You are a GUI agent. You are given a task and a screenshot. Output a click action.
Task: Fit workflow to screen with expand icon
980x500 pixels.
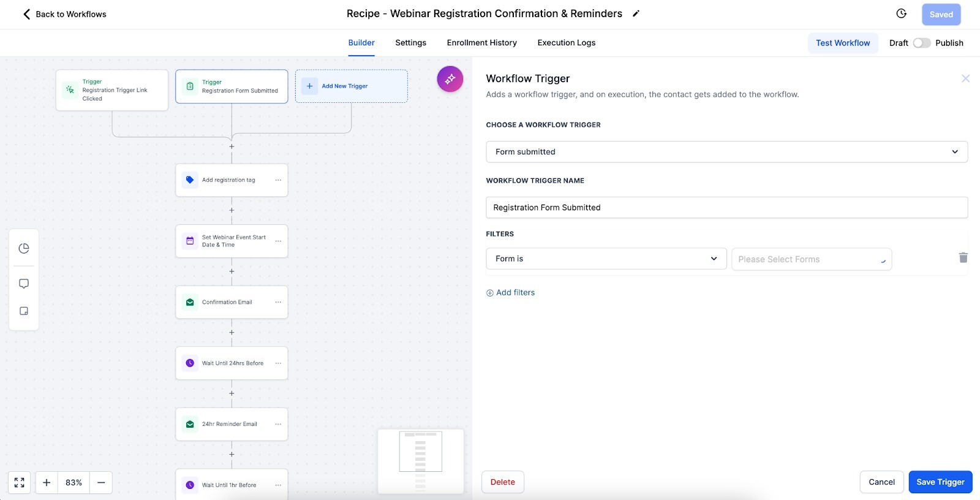point(19,482)
